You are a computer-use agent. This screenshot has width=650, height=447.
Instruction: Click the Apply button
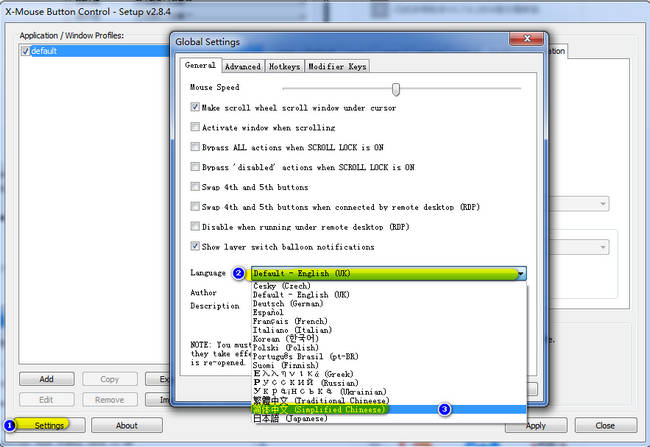(x=536, y=426)
